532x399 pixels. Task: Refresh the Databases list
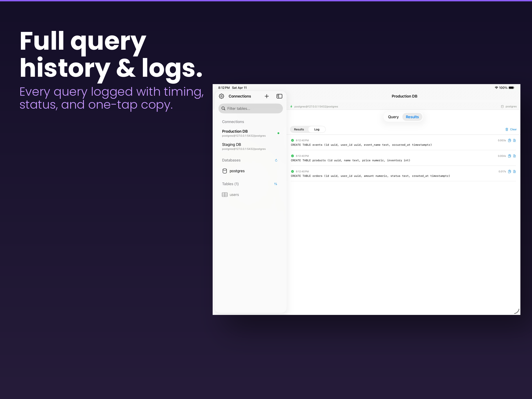coord(276,160)
